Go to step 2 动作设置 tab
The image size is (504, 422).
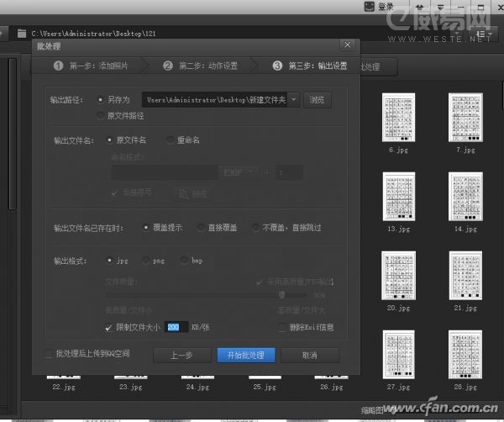200,66
